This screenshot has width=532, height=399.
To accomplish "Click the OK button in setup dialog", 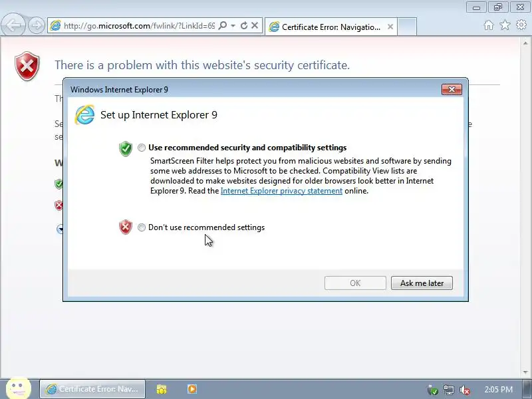I will [355, 283].
